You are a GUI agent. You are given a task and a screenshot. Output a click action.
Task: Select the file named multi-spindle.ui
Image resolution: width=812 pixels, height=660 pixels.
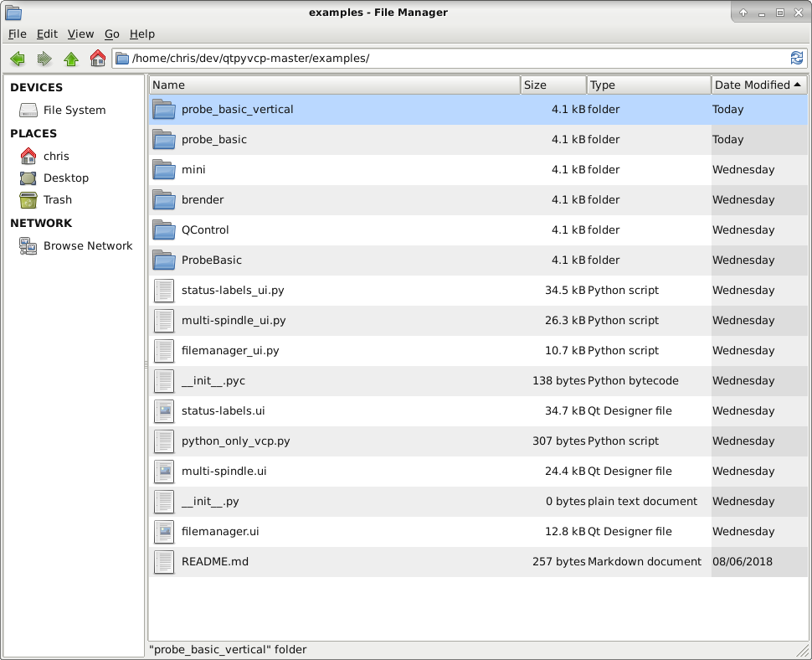[x=224, y=471]
